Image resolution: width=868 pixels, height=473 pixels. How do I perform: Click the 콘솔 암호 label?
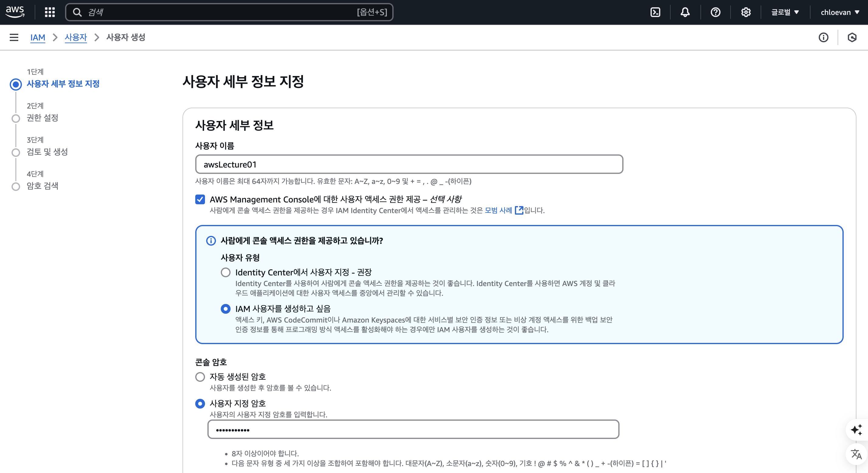211,362
